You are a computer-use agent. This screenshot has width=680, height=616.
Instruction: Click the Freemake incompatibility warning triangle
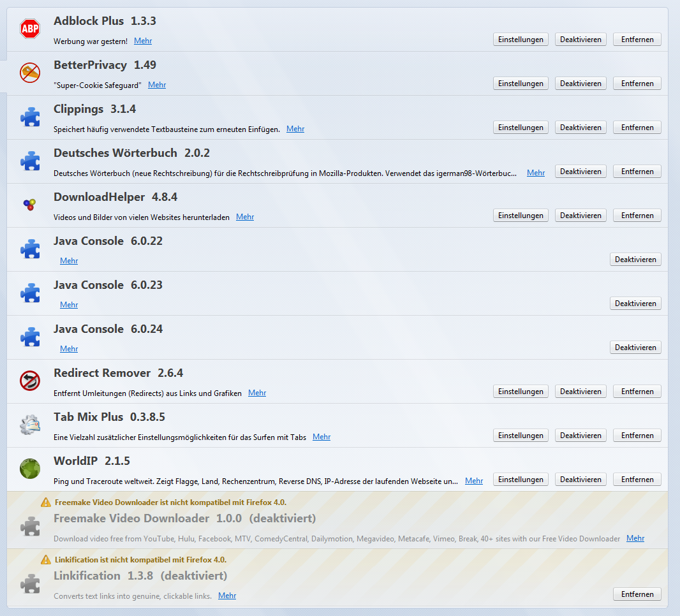(45, 502)
